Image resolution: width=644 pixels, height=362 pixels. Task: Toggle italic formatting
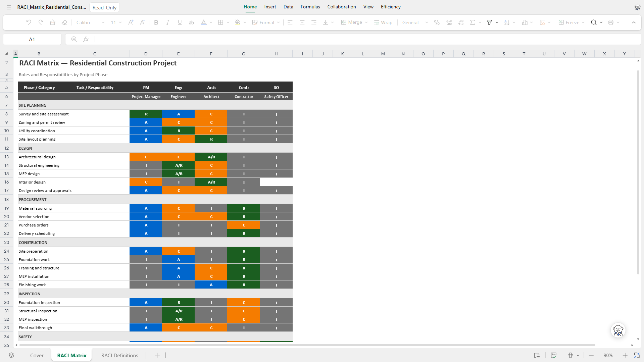coord(168,22)
